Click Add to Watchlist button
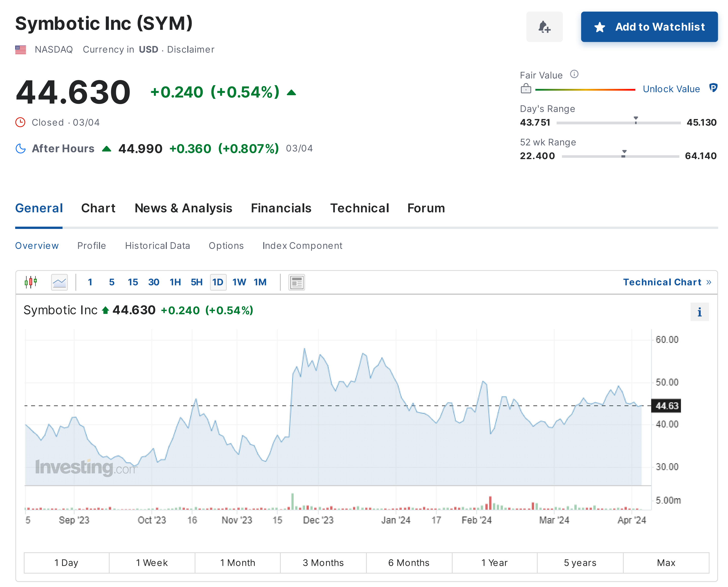The width and height of the screenshot is (728, 587). 649,27
